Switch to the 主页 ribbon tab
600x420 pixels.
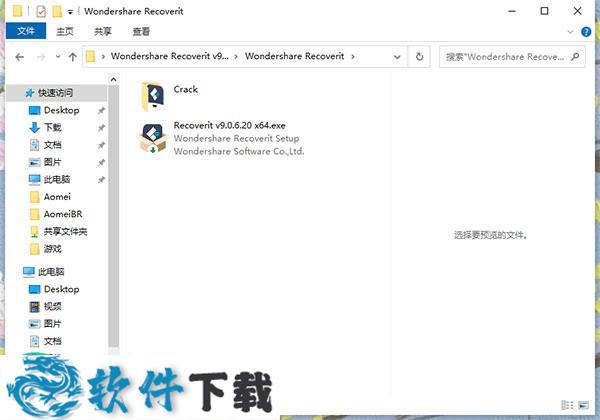pyautogui.click(x=65, y=31)
